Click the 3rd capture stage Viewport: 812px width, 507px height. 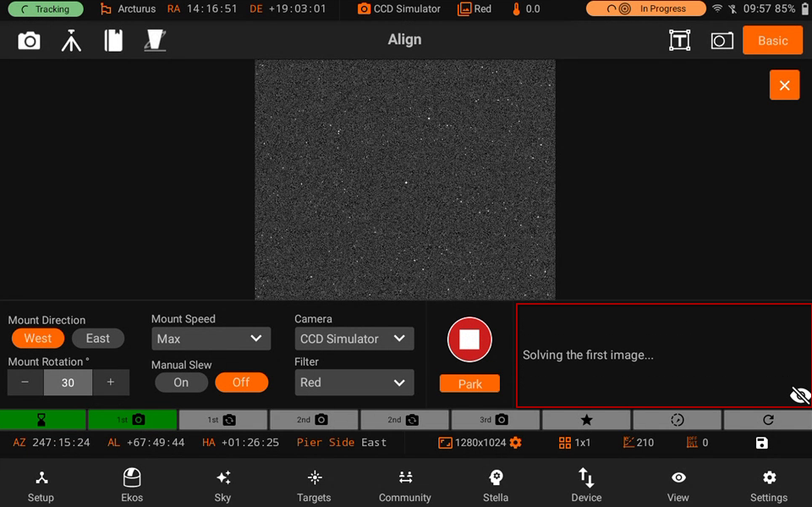495,419
